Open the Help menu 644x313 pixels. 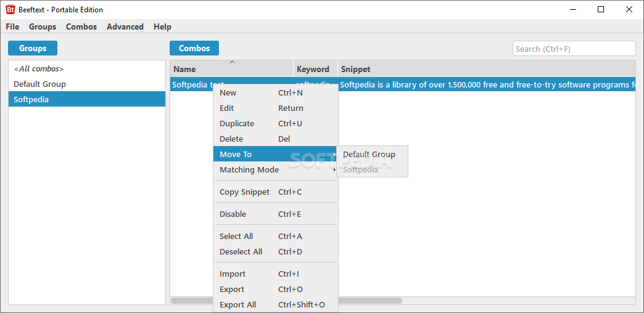(162, 26)
